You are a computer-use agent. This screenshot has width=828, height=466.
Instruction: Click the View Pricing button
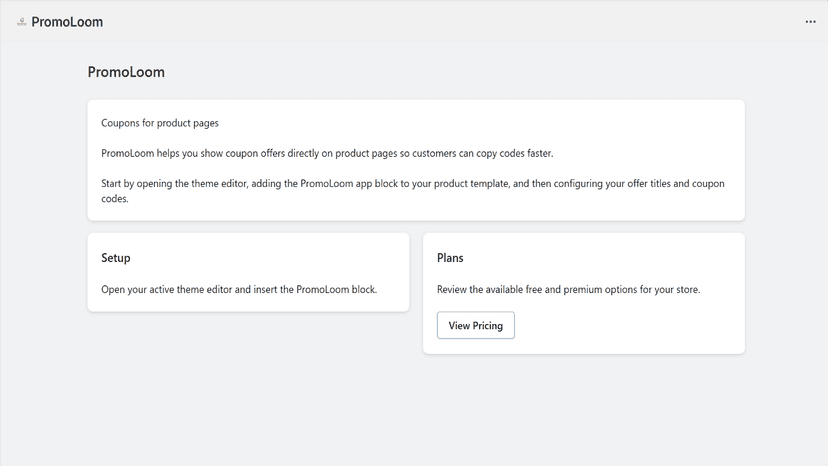[x=475, y=325]
